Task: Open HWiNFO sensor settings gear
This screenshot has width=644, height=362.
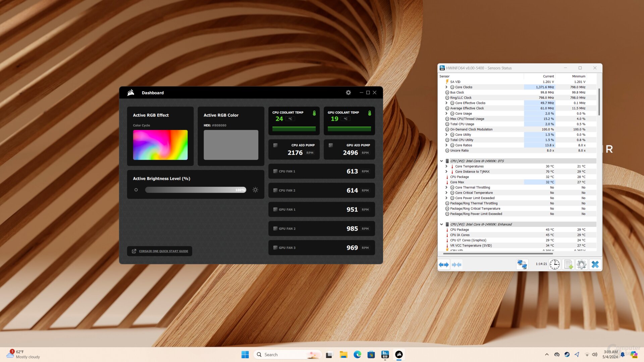Action: tap(582, 264)
